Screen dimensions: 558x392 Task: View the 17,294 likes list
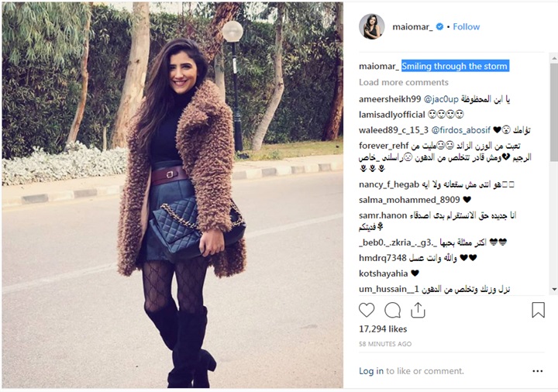pos(383,329)
